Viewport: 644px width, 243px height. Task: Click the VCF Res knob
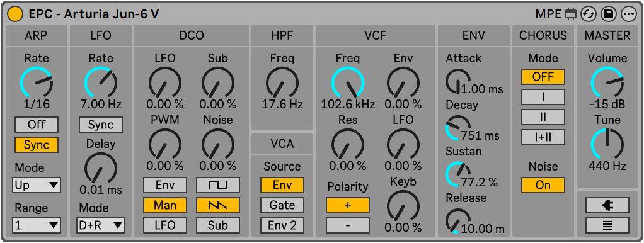[347, 144]
